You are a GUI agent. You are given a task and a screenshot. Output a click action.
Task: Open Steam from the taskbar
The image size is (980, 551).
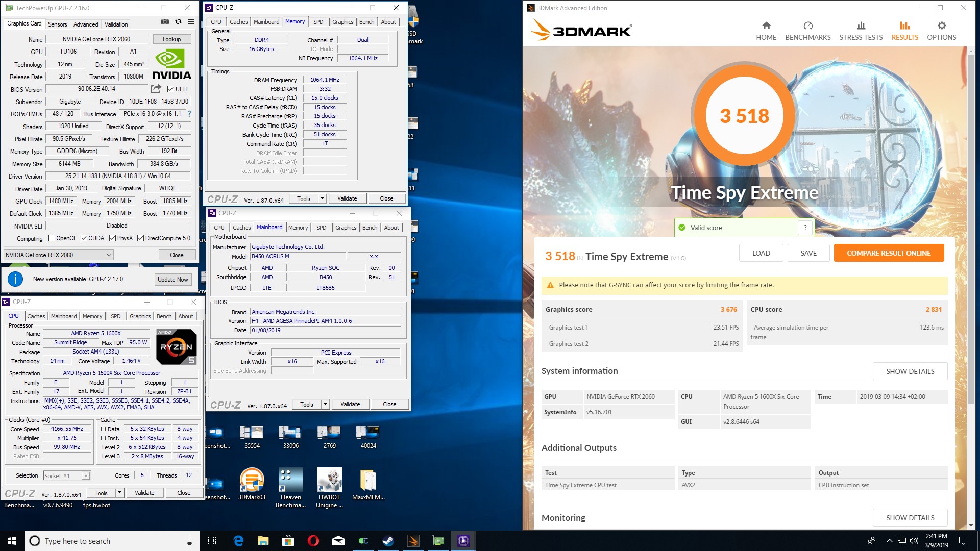[x=388, y=541]
